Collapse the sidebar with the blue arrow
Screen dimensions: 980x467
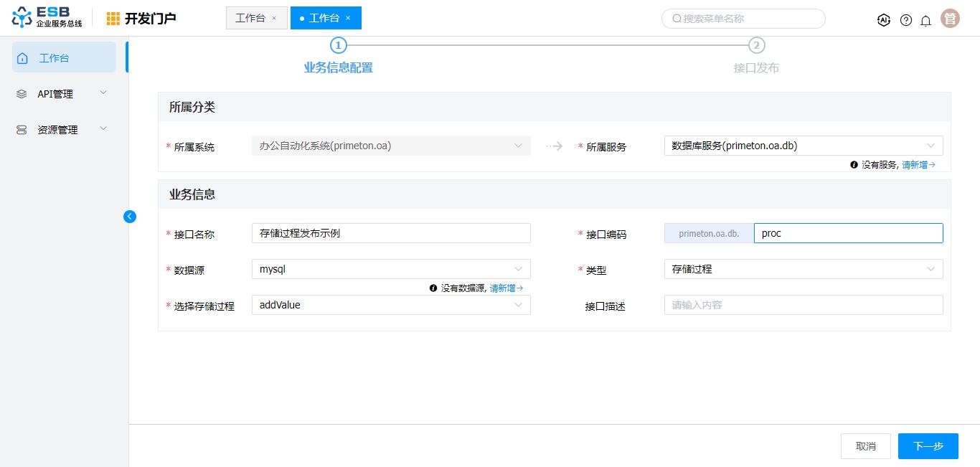coord(130,217)
